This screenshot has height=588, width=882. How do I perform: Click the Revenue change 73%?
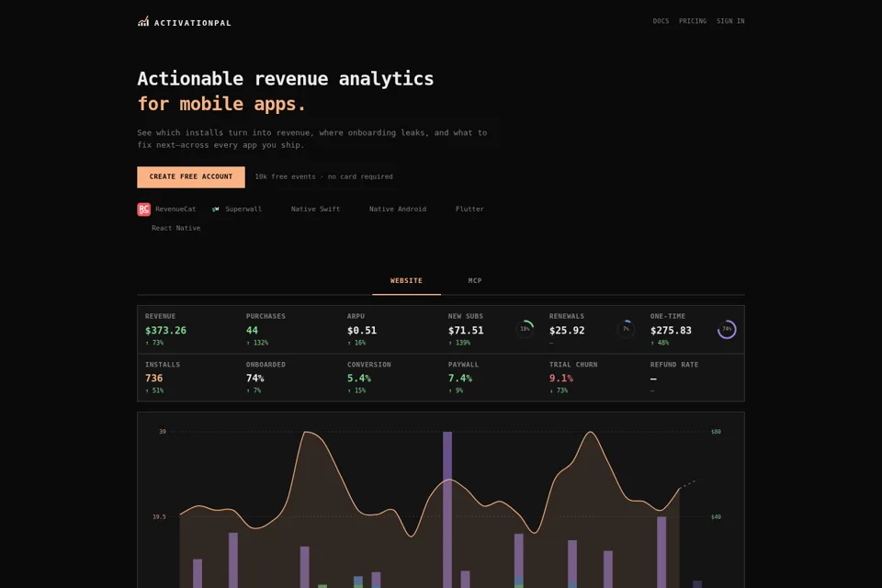point(154,343)
